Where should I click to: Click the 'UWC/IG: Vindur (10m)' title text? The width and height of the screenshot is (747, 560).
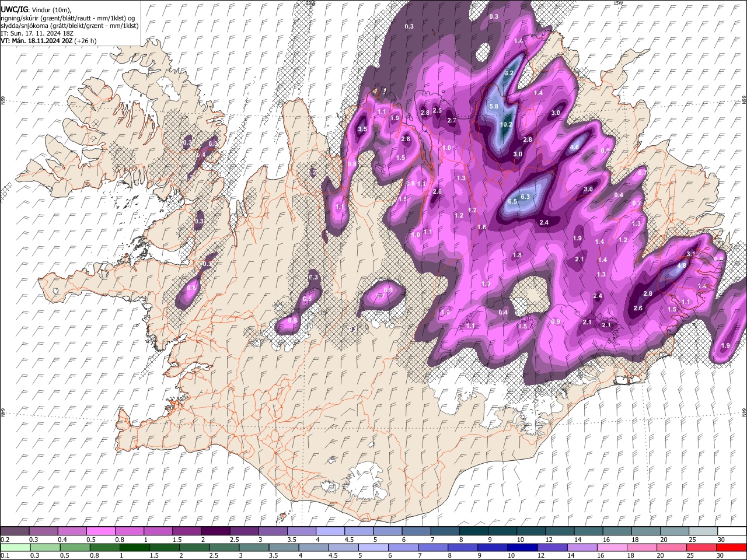pyautogui.click(x=36, y=10)
